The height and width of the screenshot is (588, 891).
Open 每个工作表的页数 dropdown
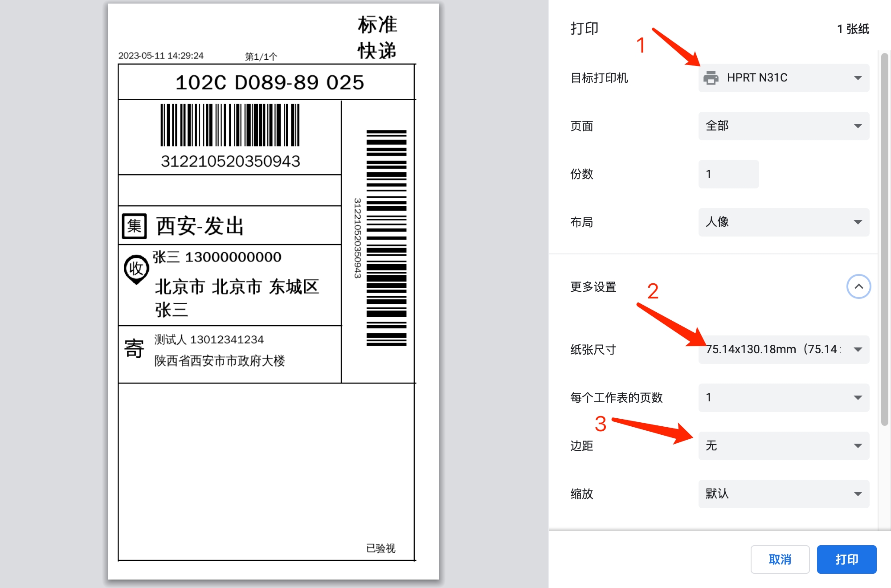point(784,398)
